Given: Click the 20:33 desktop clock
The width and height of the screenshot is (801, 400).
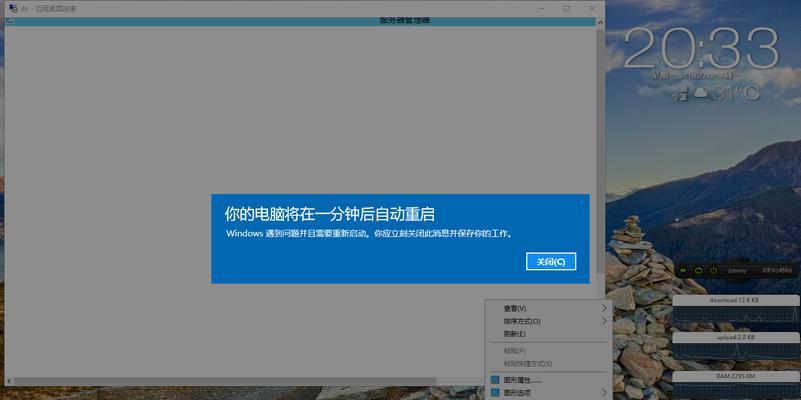Looking at the screenshot, I should pyautogui.click(x=701, y=49).
